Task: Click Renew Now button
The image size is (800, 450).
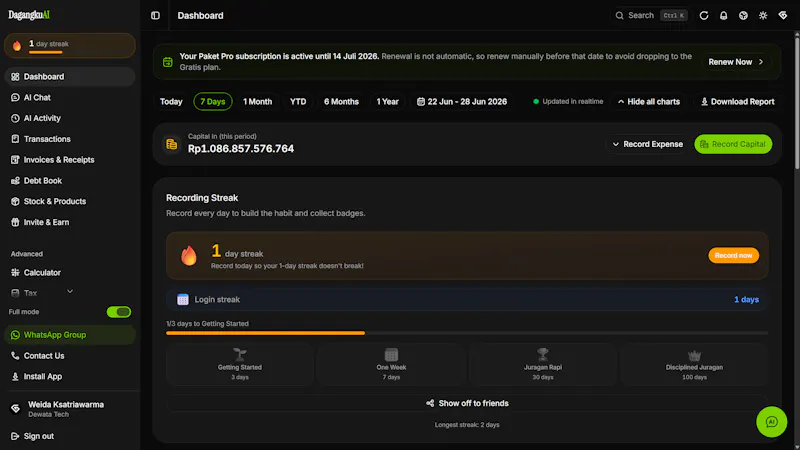Action: pos(736,62)
